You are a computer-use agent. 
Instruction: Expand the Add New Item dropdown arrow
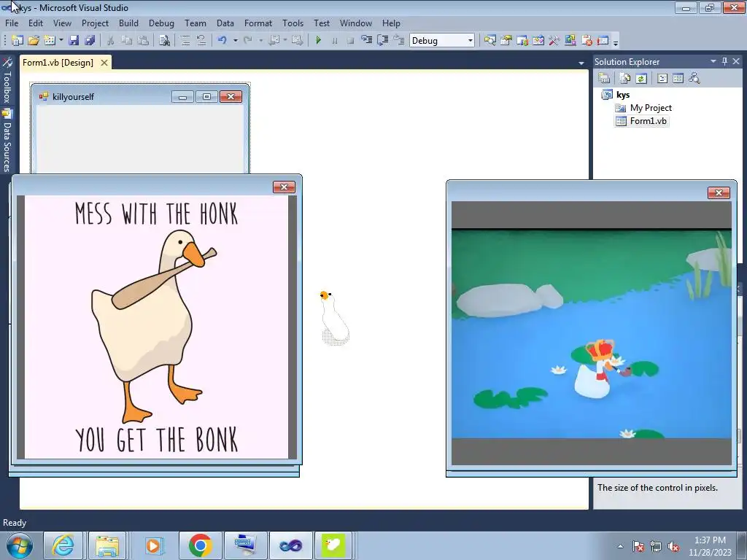[61, 41]
